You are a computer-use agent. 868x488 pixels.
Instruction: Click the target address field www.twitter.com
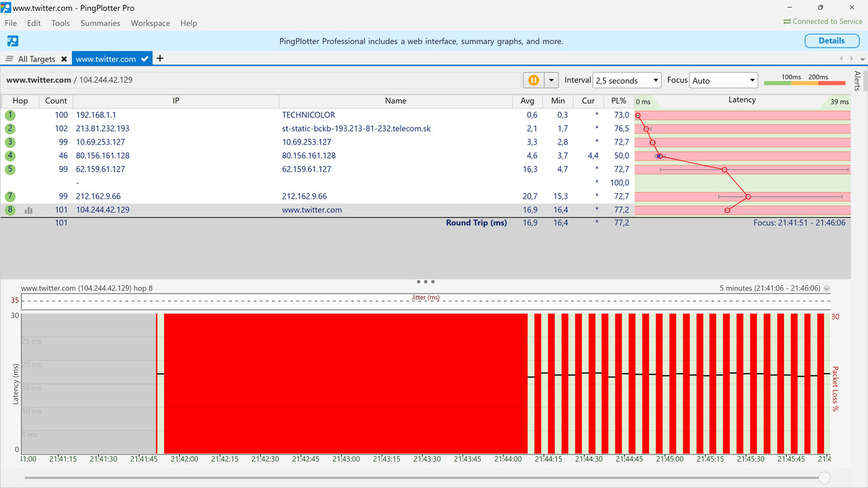coord(261,80)
